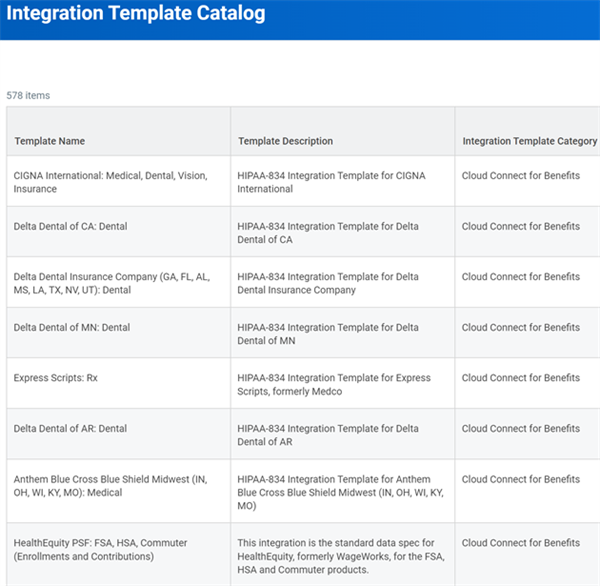Click Cloud Connect for Benefits in CIGNA row
Viewport: 600px width, 586px height.
pyautogui.click(x=520, y=176)
